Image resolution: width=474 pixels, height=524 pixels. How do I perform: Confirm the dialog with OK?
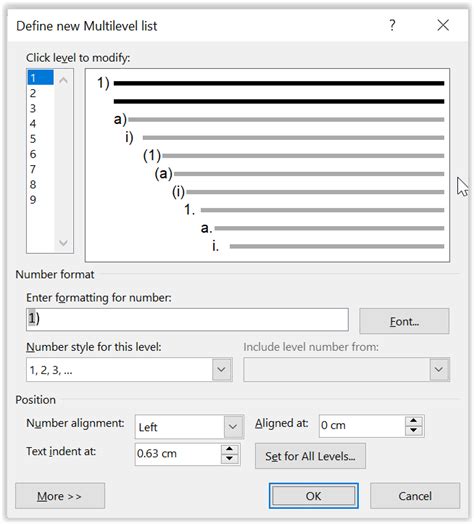pos(314,496)
